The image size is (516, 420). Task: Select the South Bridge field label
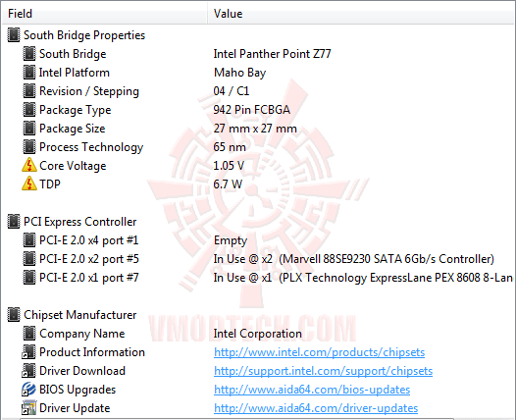73,54
